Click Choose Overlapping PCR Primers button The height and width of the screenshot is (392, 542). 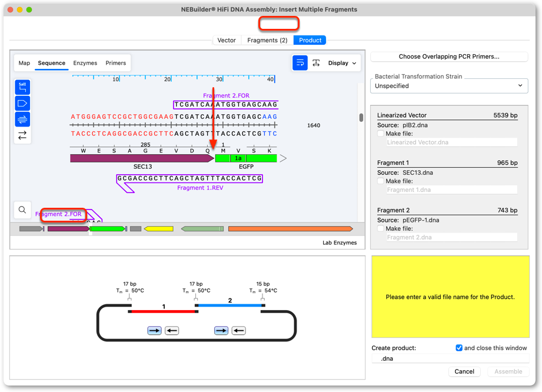pos(449,57)
